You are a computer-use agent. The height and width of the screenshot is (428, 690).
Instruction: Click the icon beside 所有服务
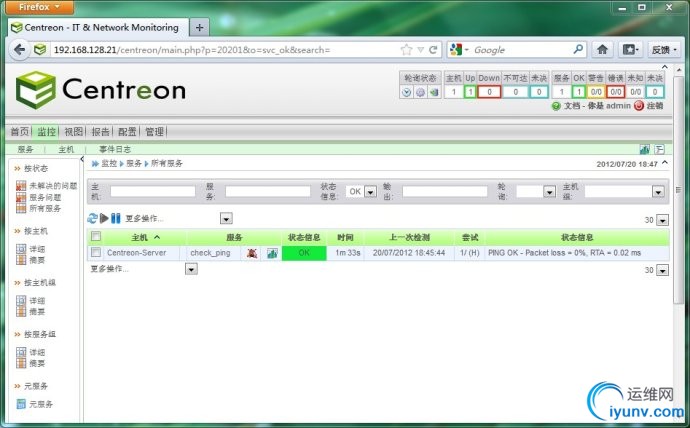tap(21, 208)
